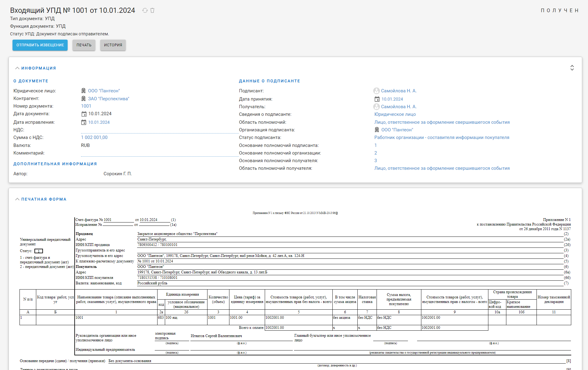
Task: Click the empty НДС field
Action: tap(160, 130)
